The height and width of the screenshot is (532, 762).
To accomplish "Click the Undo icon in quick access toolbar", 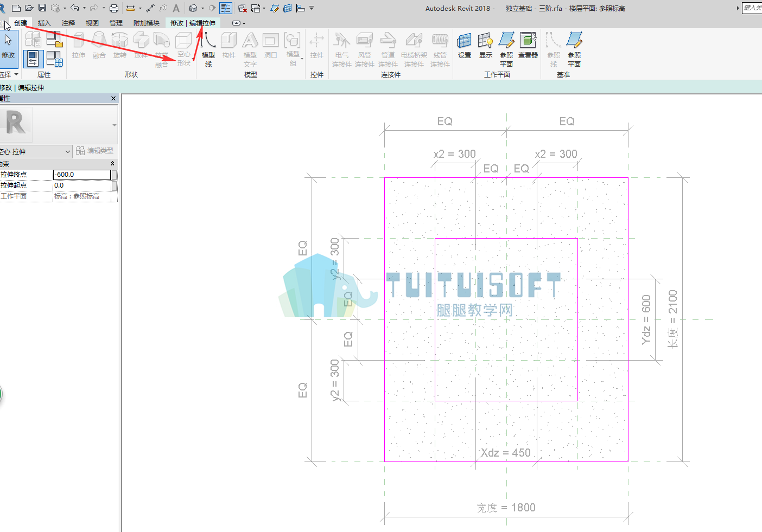I will (x=75, y=8).
